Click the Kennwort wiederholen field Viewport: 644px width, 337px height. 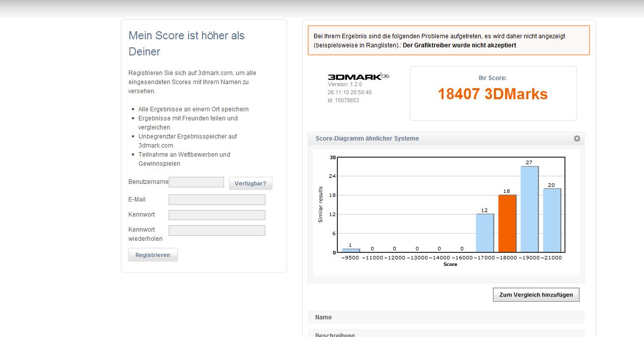217,230
